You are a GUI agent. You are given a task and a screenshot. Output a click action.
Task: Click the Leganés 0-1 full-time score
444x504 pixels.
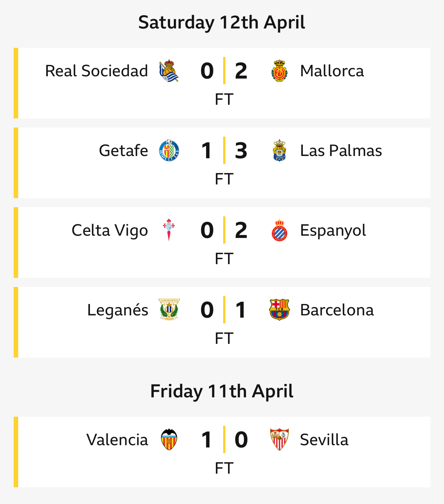[x=224, y=310]
